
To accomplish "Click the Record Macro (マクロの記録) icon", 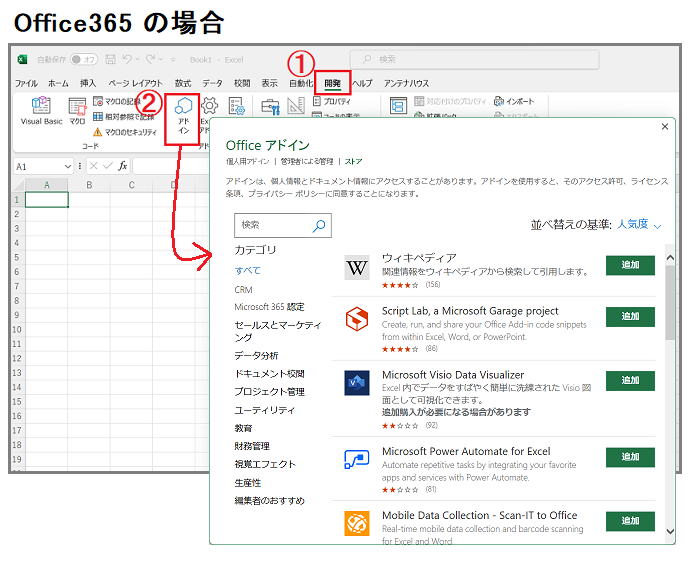I will pos(98,101).
